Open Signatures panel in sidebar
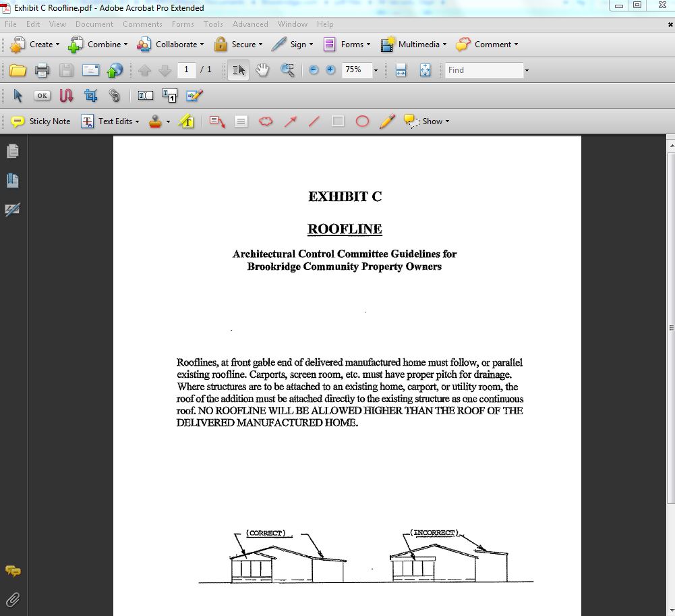675x616 pixels. tap(13, 210)
